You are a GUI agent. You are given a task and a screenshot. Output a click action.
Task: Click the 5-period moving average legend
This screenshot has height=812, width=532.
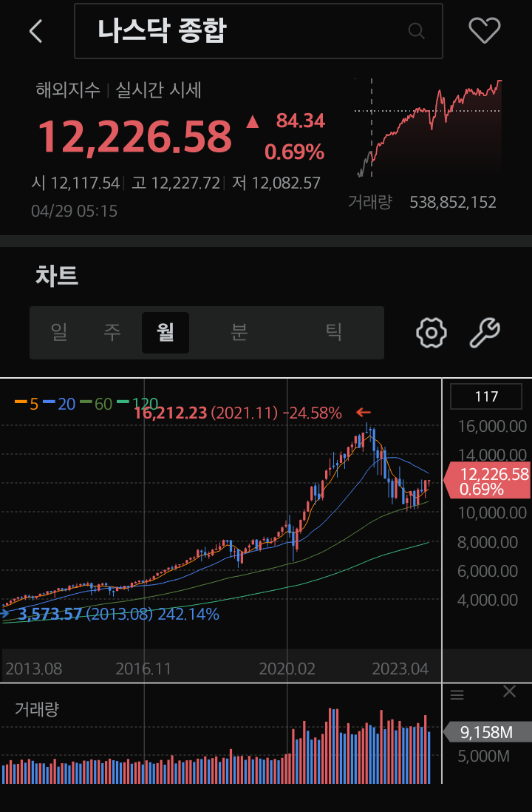(x=27, y=403)
